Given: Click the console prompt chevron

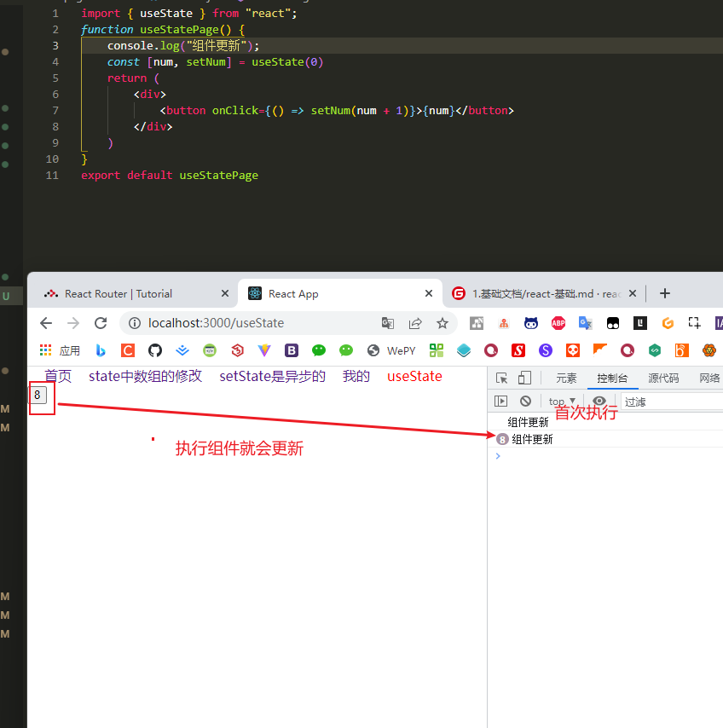Looking at the screenshot, I should (498, 456).
